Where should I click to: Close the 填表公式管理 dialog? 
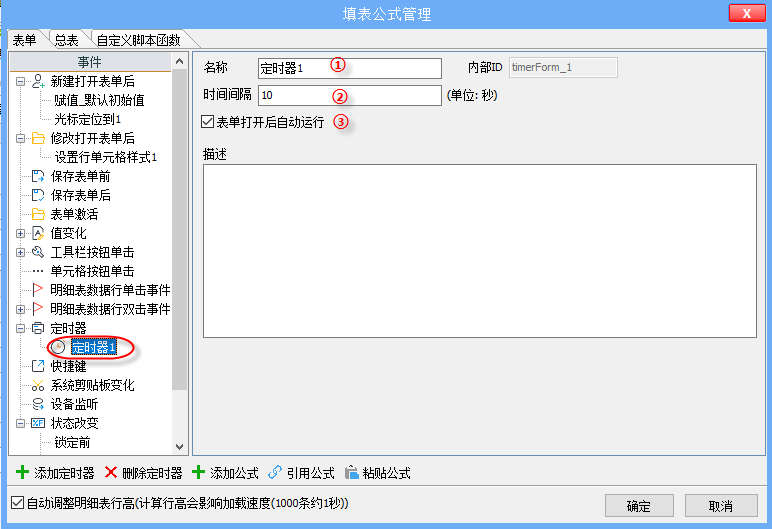click(x=747, y=13)
